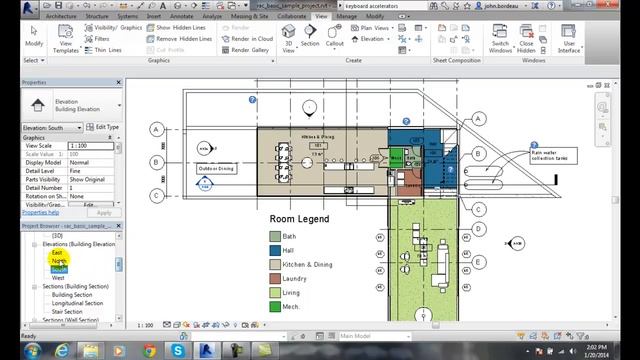Open john.bordeau account menu

(x=501, y=6)
